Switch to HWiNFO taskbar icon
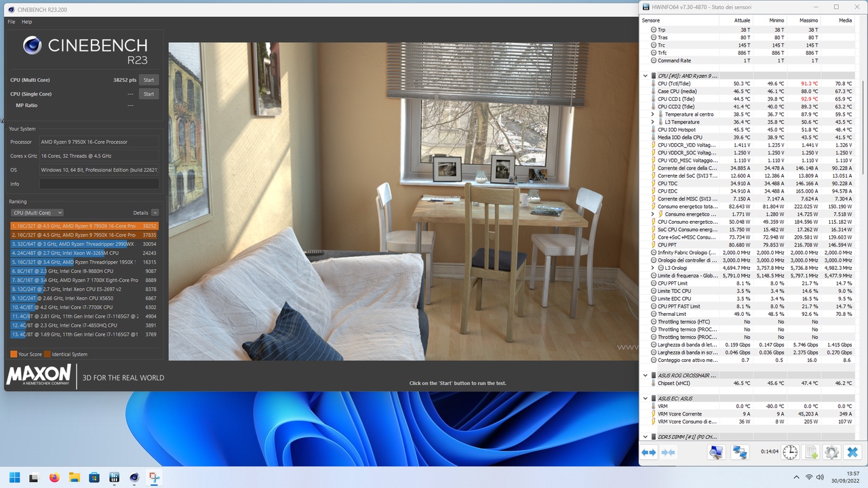The image size is (868, 488). [x=114, y=477]
